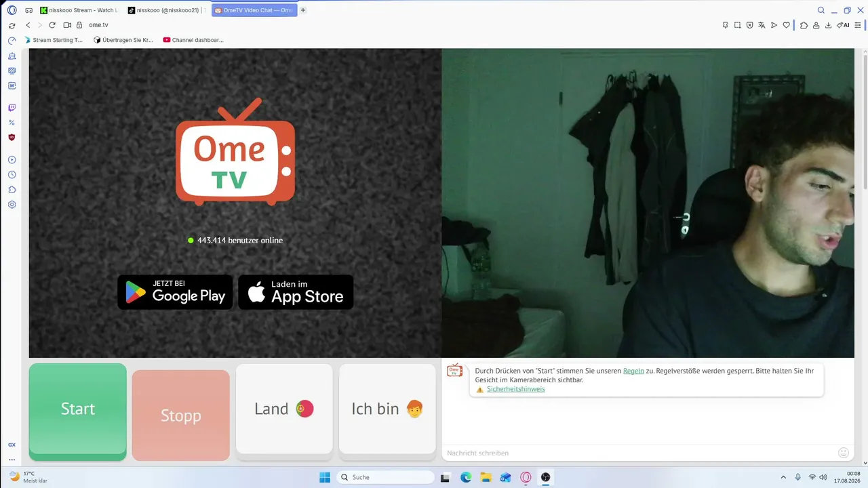Add page to bookmarks with heart icon
The image size is (868, 488).
click(x=787, y=25)
